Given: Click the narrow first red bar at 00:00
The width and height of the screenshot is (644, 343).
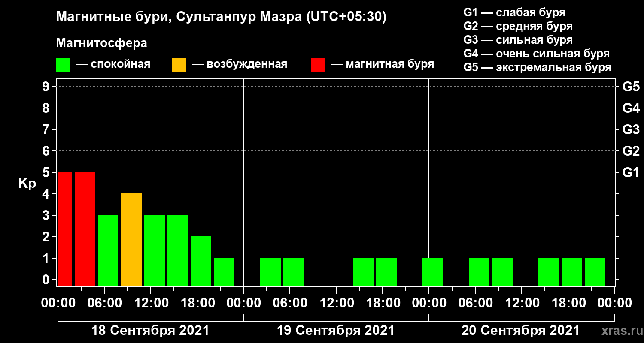Looking at the screenshot, I should click(x=65, y=229).
